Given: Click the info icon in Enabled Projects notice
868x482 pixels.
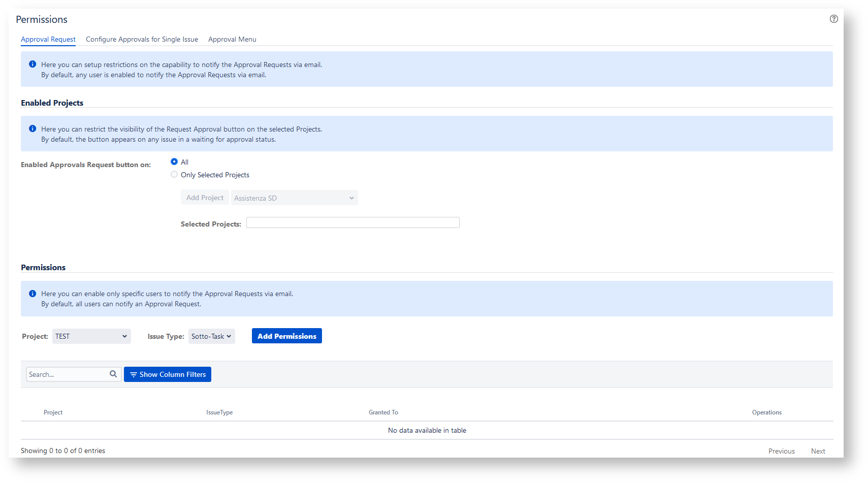Looking at the screenshot, I should 33,129.
